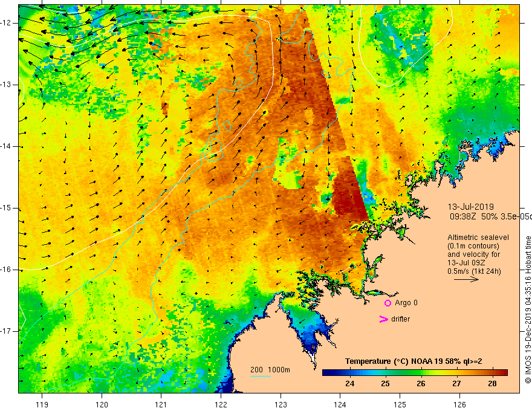This screenshot has width=532, height=411.
Task: Click latitude axis label -17
Action: pyautogui.click(x=6, y=331)
